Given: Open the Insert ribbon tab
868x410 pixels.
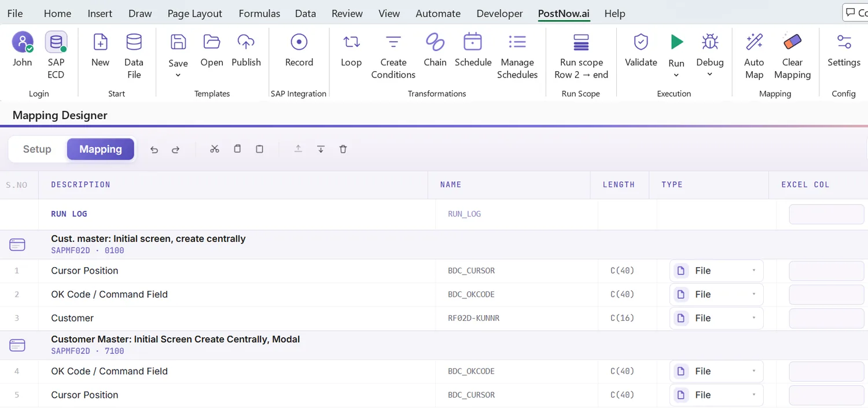Looking at the screenshot, I should [100, 13].
